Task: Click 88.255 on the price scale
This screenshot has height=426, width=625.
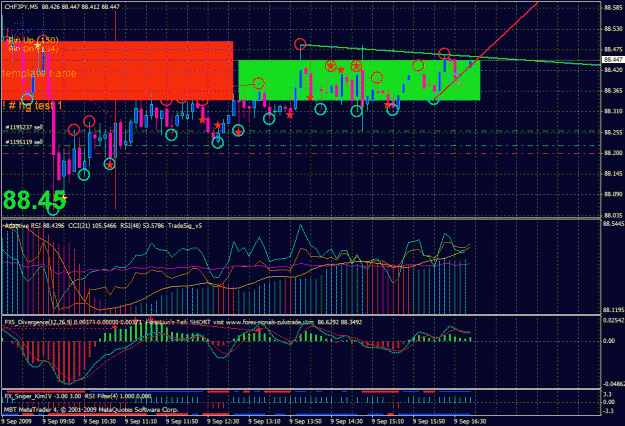Action: coord(613,132)
